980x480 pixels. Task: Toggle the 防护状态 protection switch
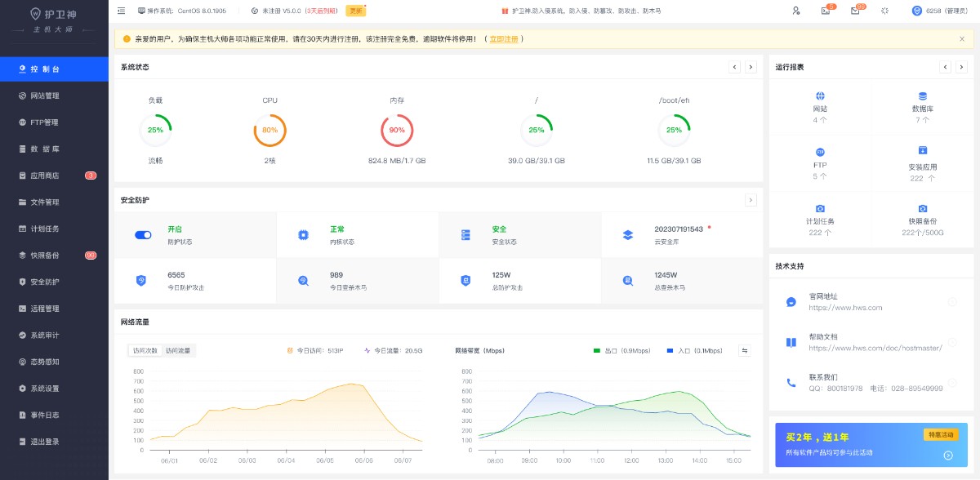[143, 235]
